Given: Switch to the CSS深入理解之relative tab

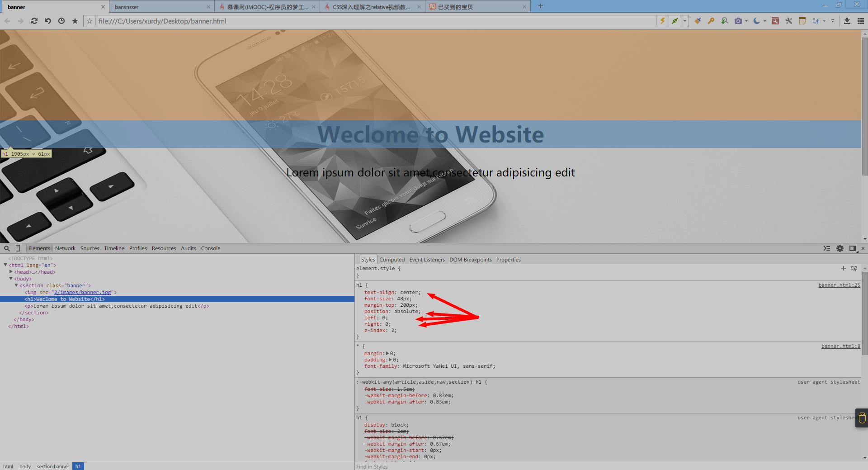Looking at the screenshot, I should point(373,7).
